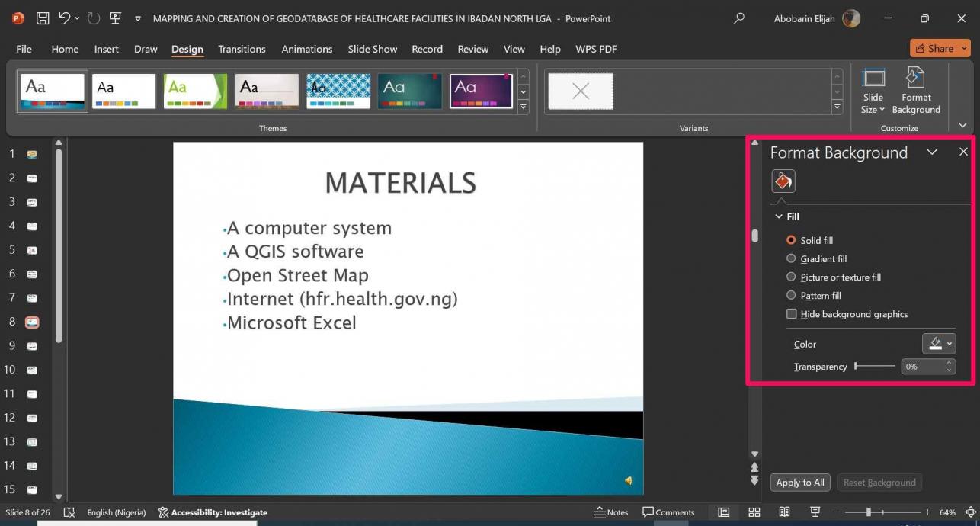Click the sound icon on the slide
Viewport: 980px width, 526px height.
[x=629, y=480]
